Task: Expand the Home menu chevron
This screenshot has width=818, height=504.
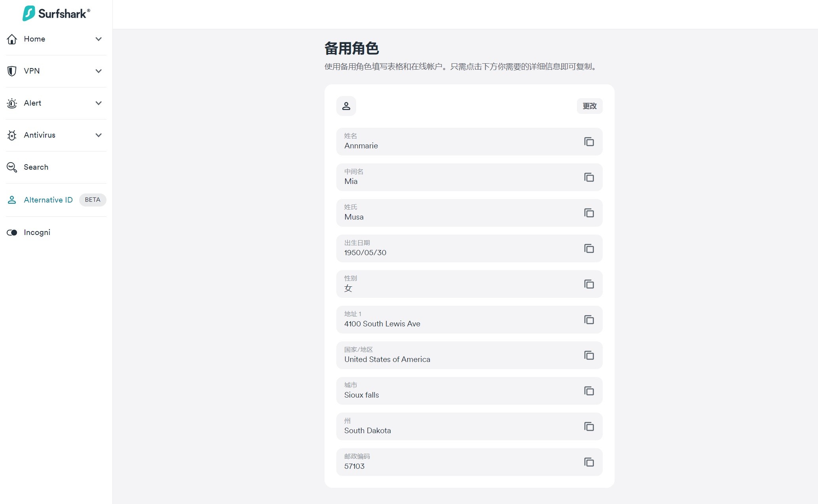Action: tap(99, 39)
